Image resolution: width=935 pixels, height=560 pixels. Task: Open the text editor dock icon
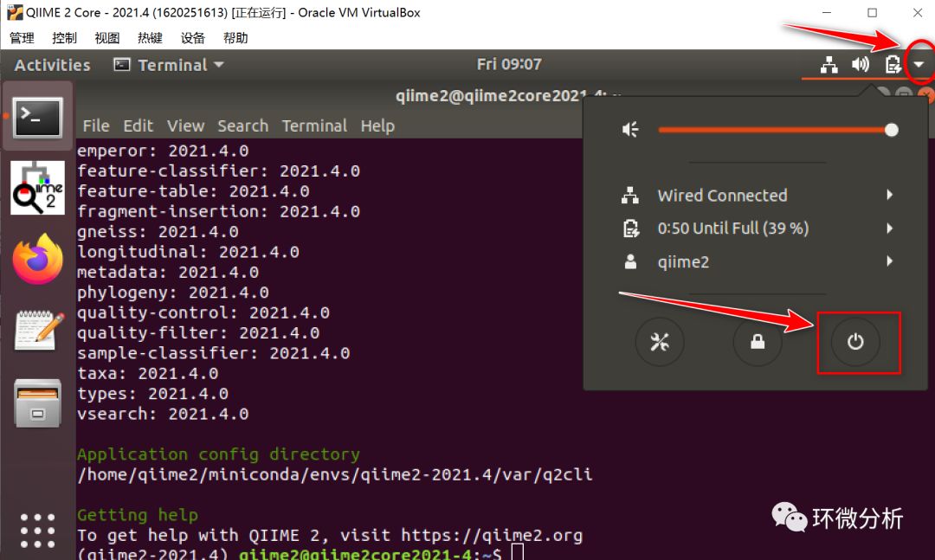[38, 330]
